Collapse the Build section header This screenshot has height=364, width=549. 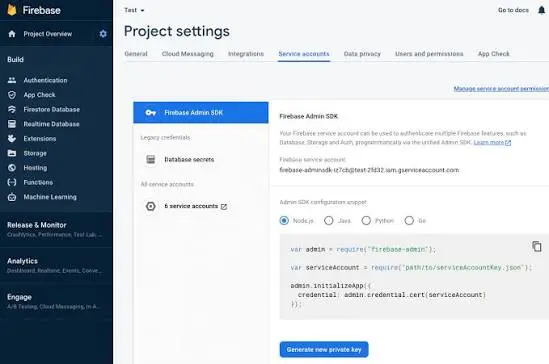(x=15, y=60)
